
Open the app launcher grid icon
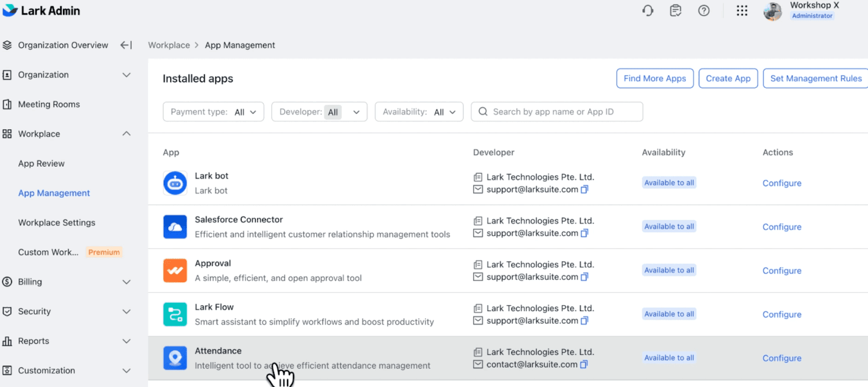click(x=742, y=10)
